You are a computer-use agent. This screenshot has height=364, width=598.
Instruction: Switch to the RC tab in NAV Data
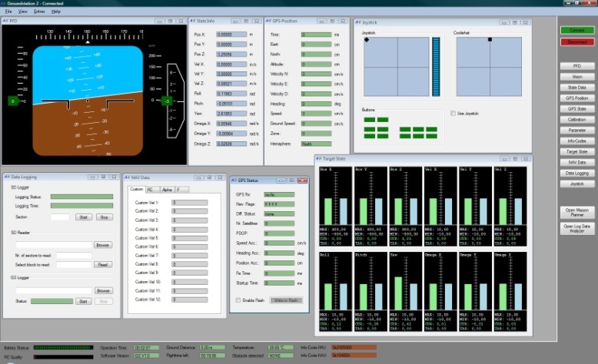click(x=150, y=189)
